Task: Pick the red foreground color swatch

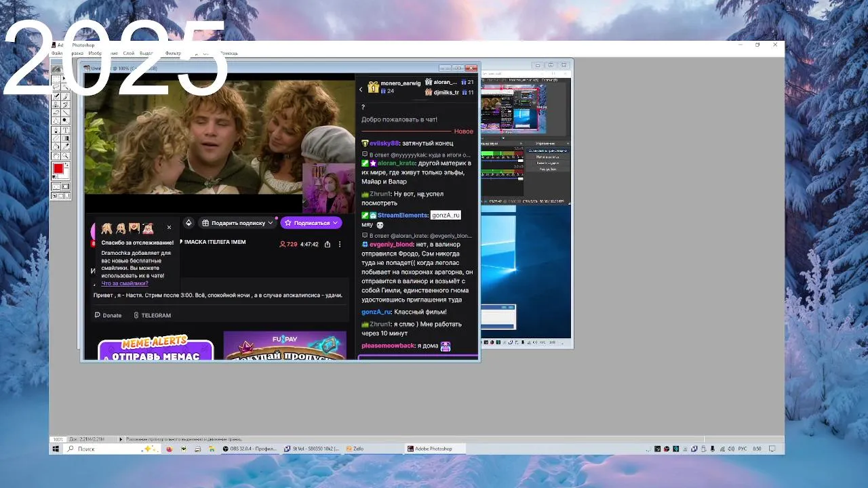Action: [58, 167]
